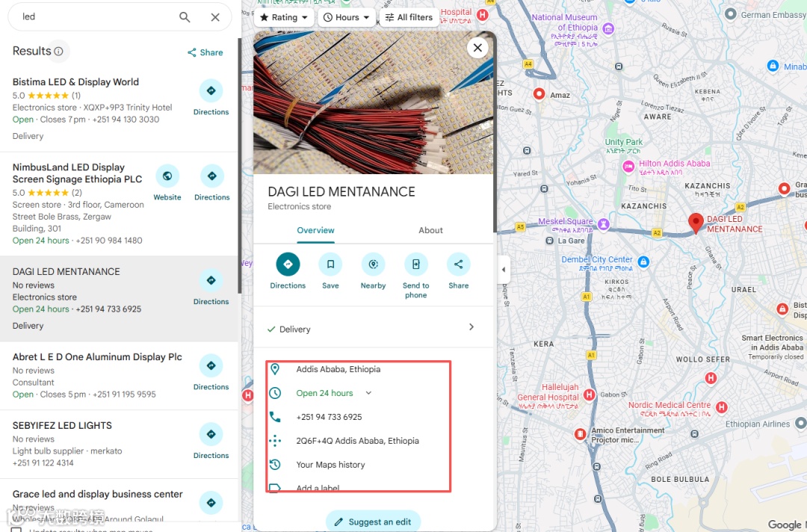Switch to the Overview tab
807x532 pixels.
[315, 230]
